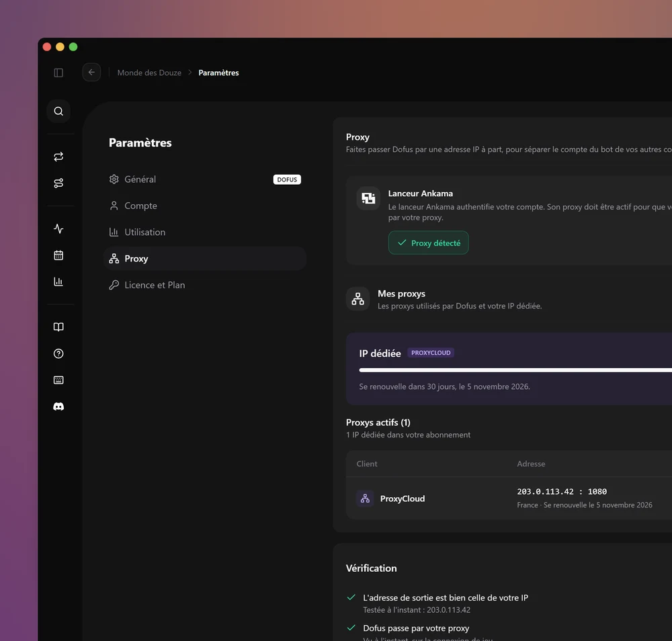
Task: Click the back arrow button
Action: coord(91,73)
